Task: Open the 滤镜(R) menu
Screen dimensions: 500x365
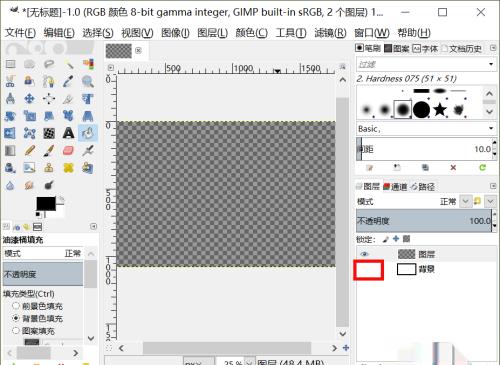Action: [x=330, y=33]
